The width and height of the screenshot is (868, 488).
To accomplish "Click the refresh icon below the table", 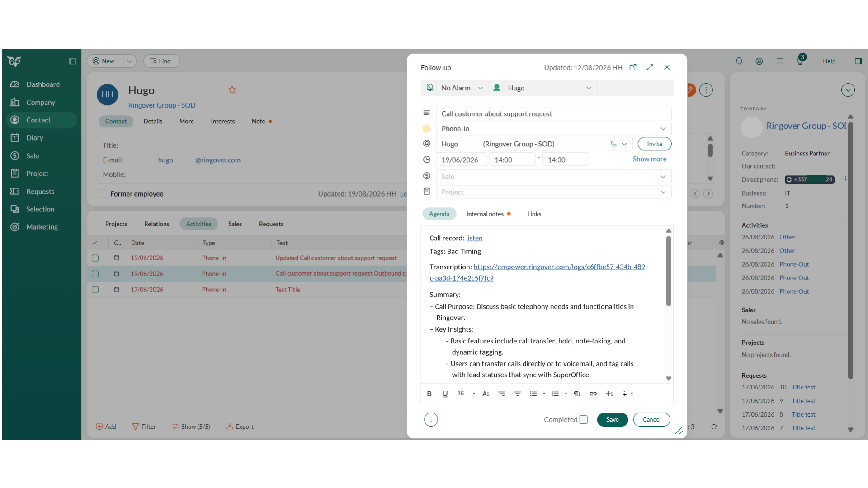I will [714, 427].
